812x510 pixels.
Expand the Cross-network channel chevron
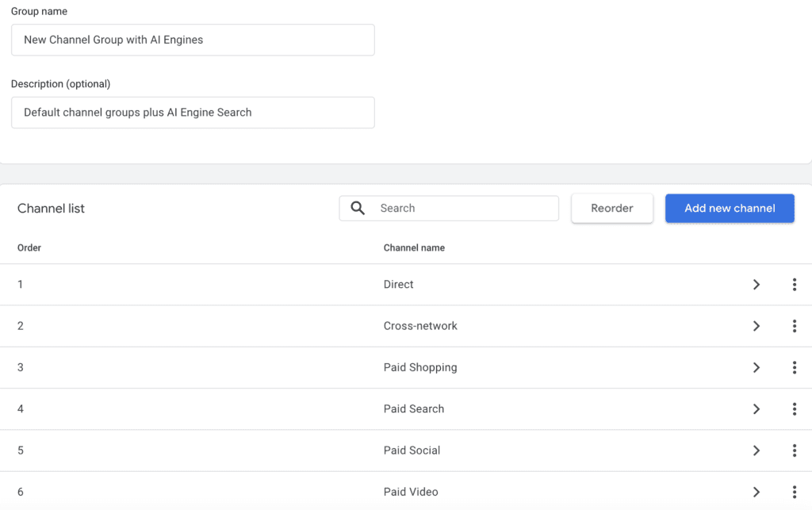click(x=756, y=326)
